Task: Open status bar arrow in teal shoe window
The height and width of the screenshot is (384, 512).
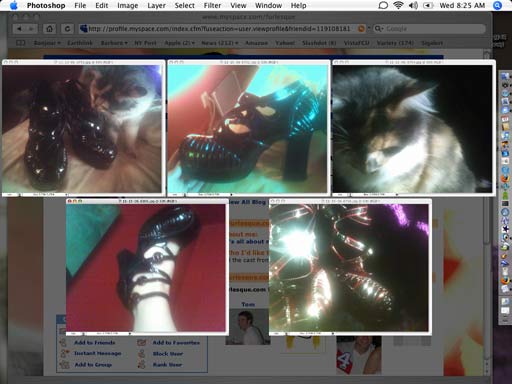Action: tap(231, 194)
